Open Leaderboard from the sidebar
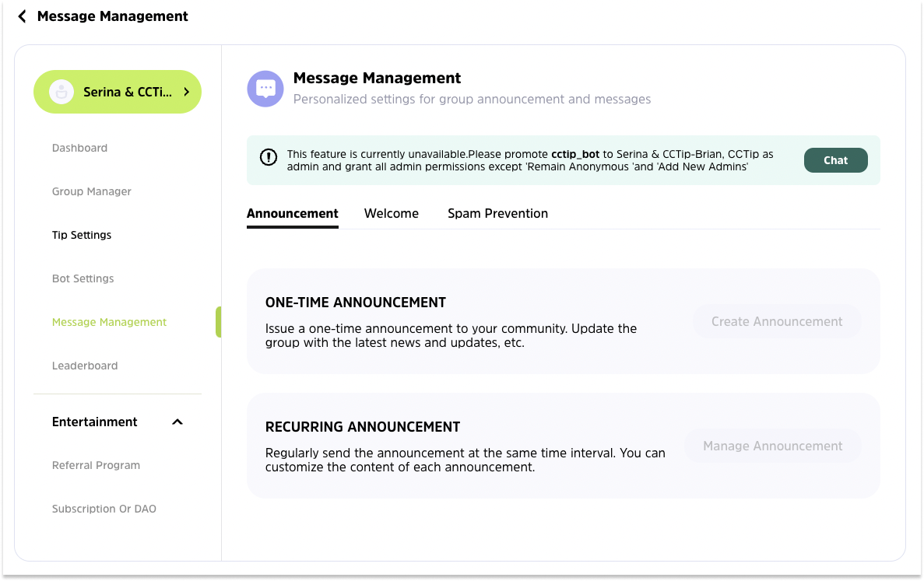924x581 pixels. tap(85, 366)
